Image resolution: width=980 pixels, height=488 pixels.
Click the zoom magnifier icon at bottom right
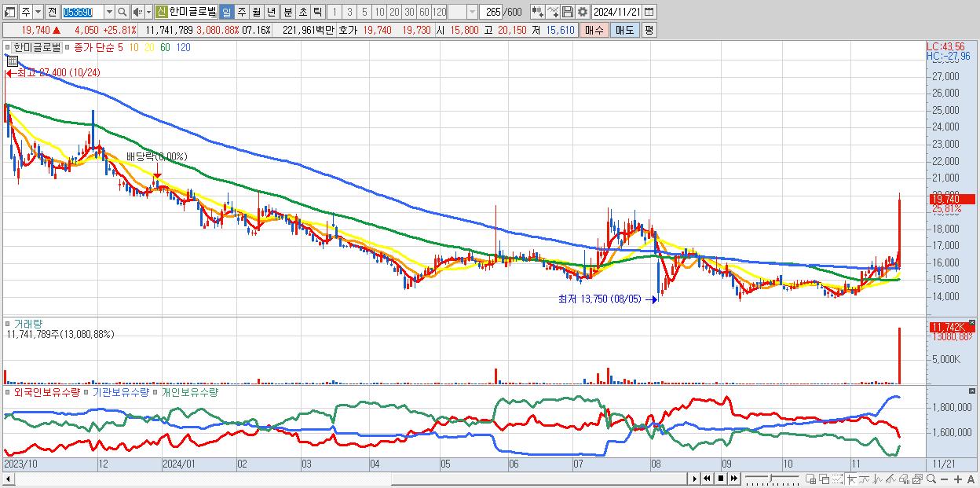931,479
